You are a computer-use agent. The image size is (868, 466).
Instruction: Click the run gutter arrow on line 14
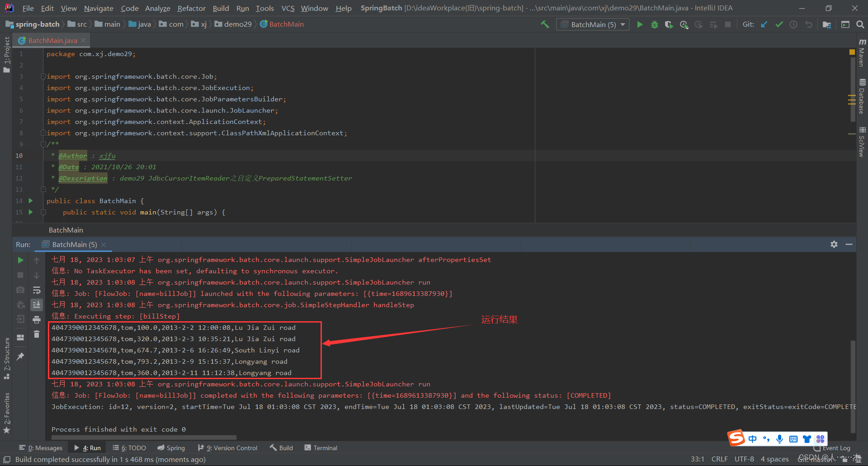pyautogui.click(x=30, y=200)
